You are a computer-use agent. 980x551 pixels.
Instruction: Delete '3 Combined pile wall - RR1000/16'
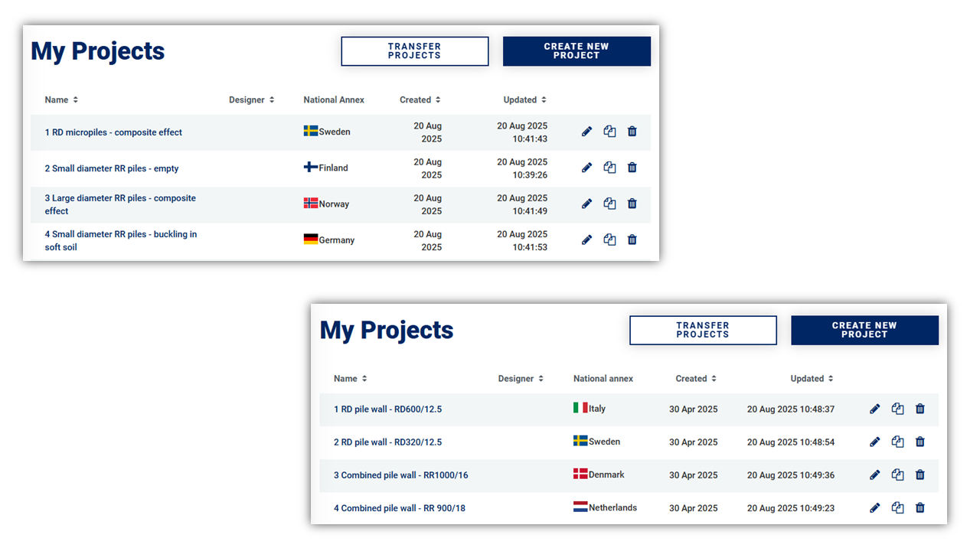coord(920,475)
